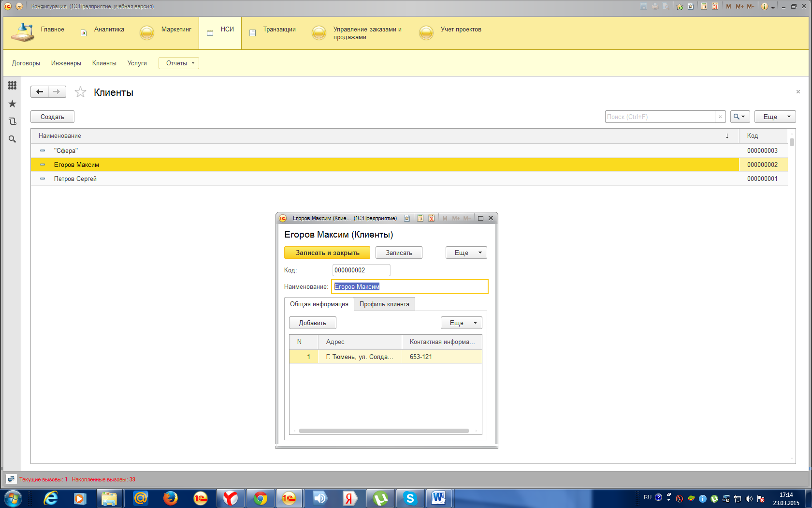Open Skype from taskbar
Screen dimensions: 812x508
click(410, 498)
